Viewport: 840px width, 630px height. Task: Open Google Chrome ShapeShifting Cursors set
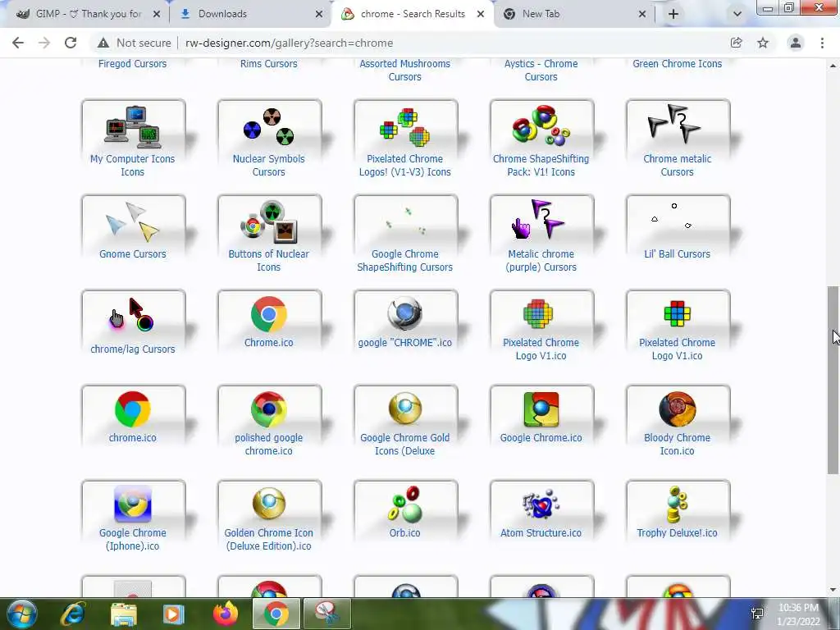tap(405, 222)
